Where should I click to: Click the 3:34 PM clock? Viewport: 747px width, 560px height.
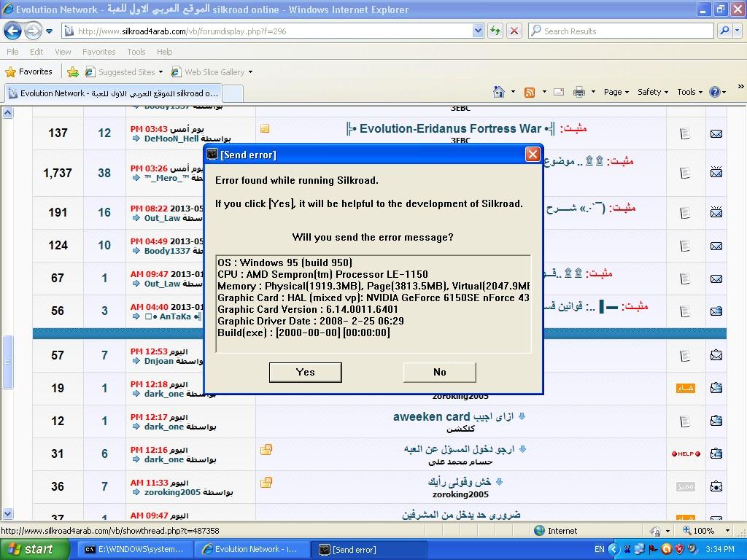click(720, 549)
